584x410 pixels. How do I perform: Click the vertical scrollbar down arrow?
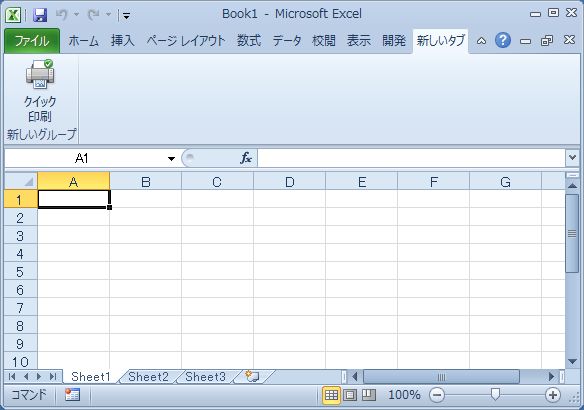[572, 361]
